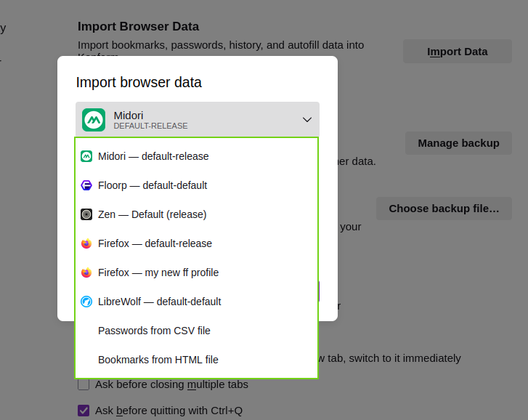Open Manage backup
The height and width of the screenshot is (420, 528).
coord(458,143)
